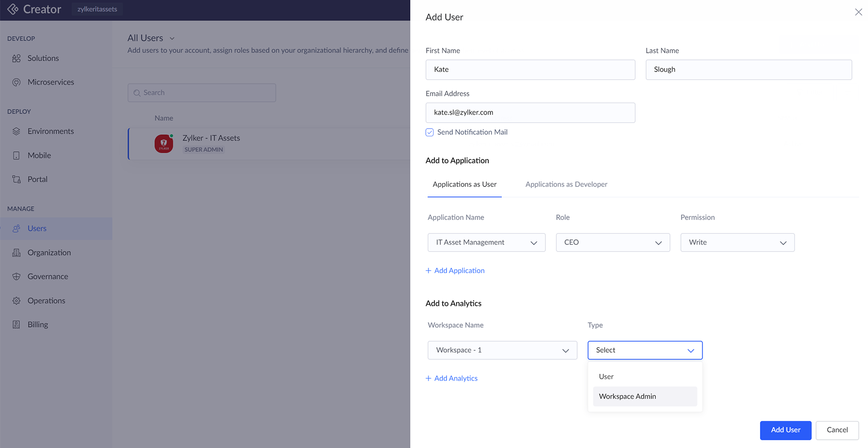Click the Cancel button

[837, 430]
